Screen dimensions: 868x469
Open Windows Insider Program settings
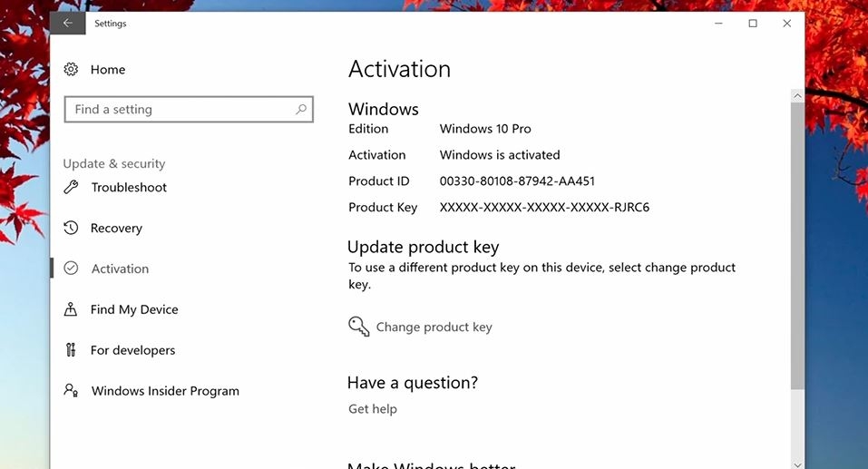click(x=165, y=391)
